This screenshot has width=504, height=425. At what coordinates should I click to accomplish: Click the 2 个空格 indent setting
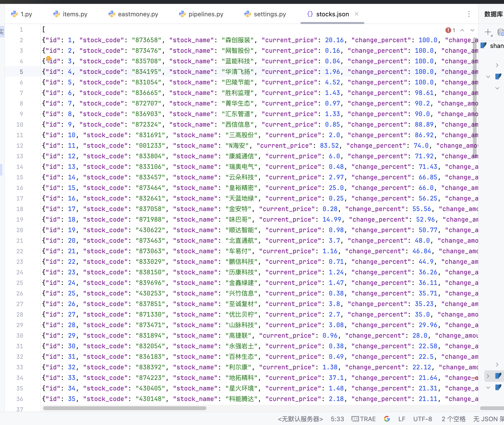pos(453,419)
